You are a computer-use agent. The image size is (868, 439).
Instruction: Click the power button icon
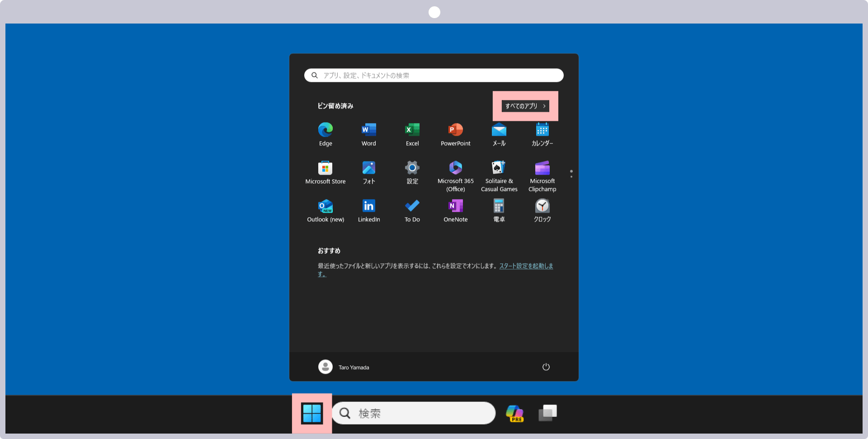pyautogui.click(x=546, y=367)
